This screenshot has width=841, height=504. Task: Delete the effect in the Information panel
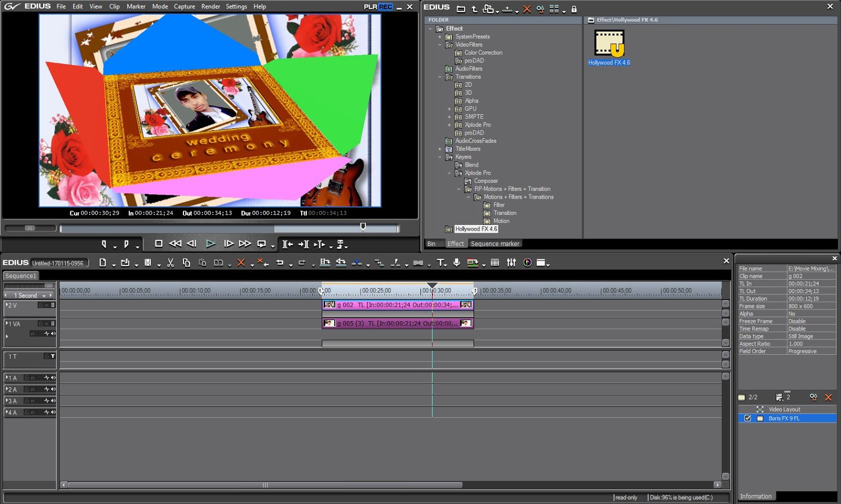point(828,397)
